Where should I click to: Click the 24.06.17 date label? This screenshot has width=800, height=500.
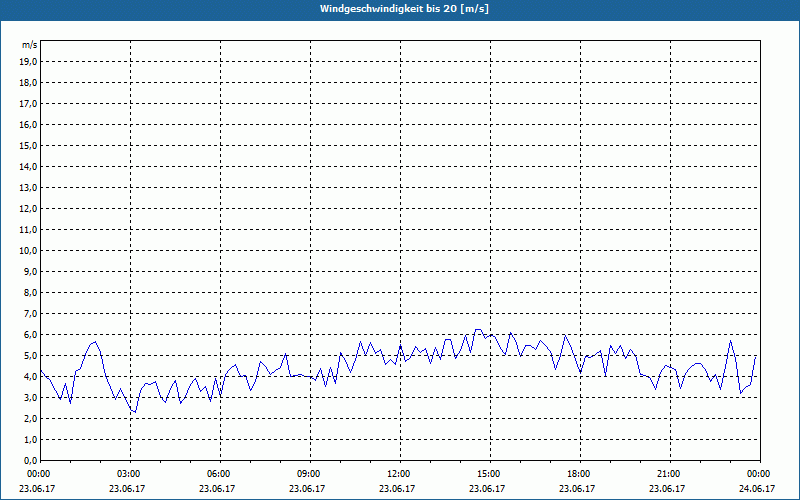point(757,489)
